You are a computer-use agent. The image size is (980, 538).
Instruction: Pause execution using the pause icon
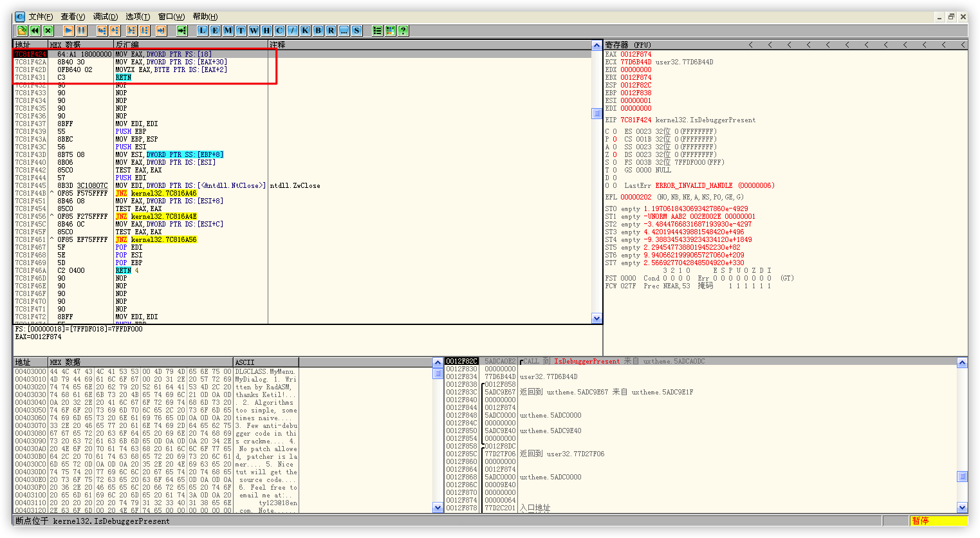pyautogui.click(x=81, y=30)
